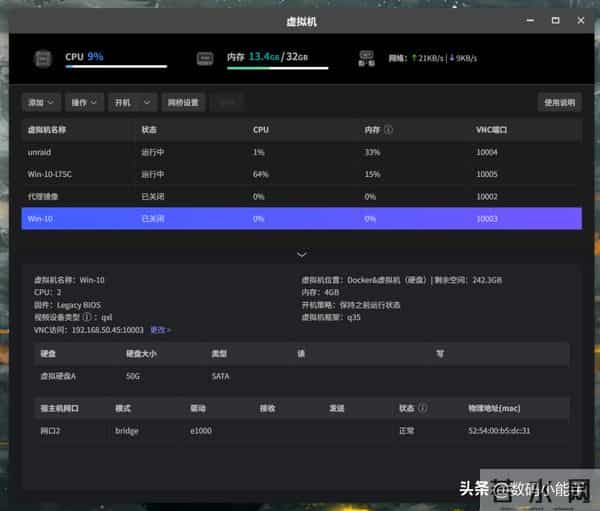600x511 pixels.
Task: Click the info icon next to 内存 column header
Action: pos(388,130)
